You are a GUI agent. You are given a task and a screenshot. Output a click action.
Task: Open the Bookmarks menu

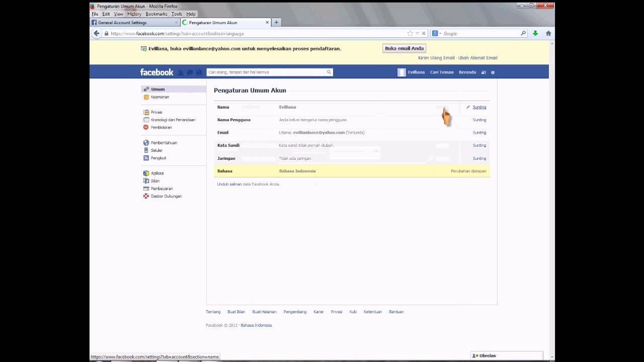156,14
